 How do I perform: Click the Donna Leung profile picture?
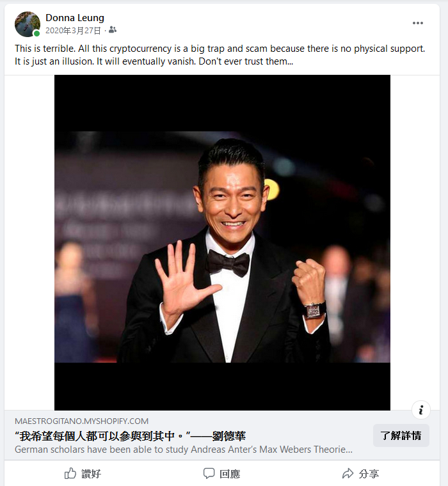pyautogui.click(x=28, y=24)
